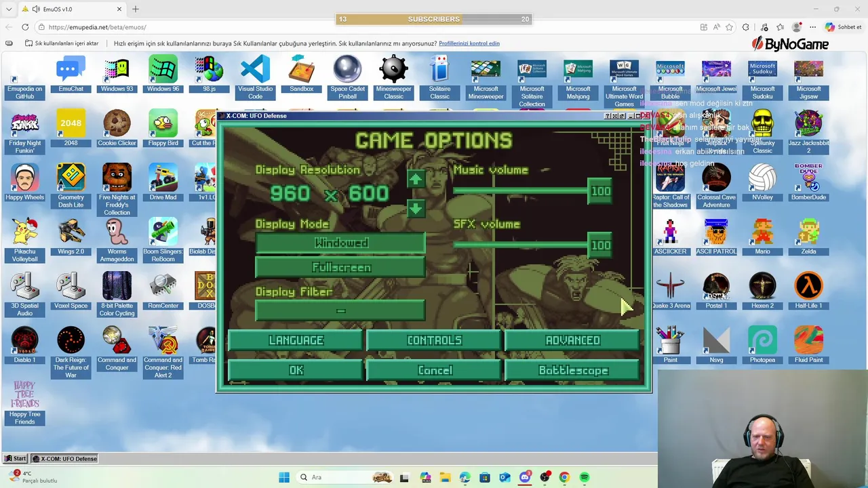The width and height of the screenshot is (868, 488).
Task: Open Sohbet et button in browser
Action: [x=844, y=27]
